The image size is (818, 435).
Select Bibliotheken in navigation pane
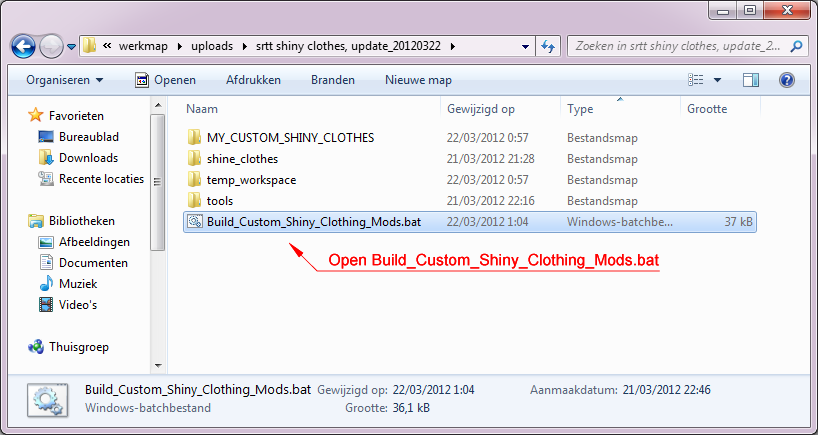(81, 221)
